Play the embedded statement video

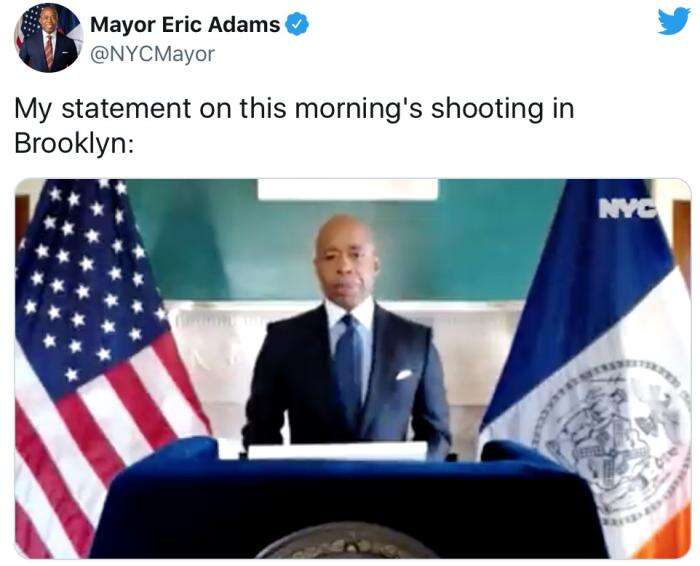tap(353, 369)
